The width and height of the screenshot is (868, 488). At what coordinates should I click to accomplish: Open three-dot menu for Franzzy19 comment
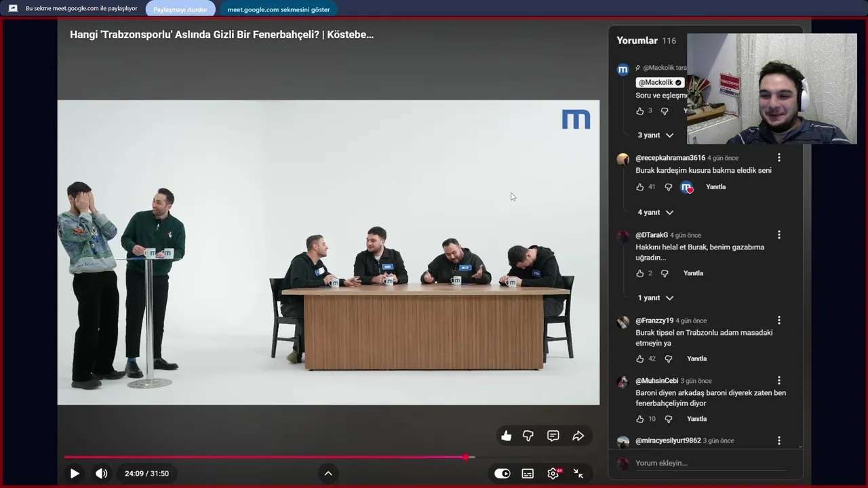tap(778, 320)
